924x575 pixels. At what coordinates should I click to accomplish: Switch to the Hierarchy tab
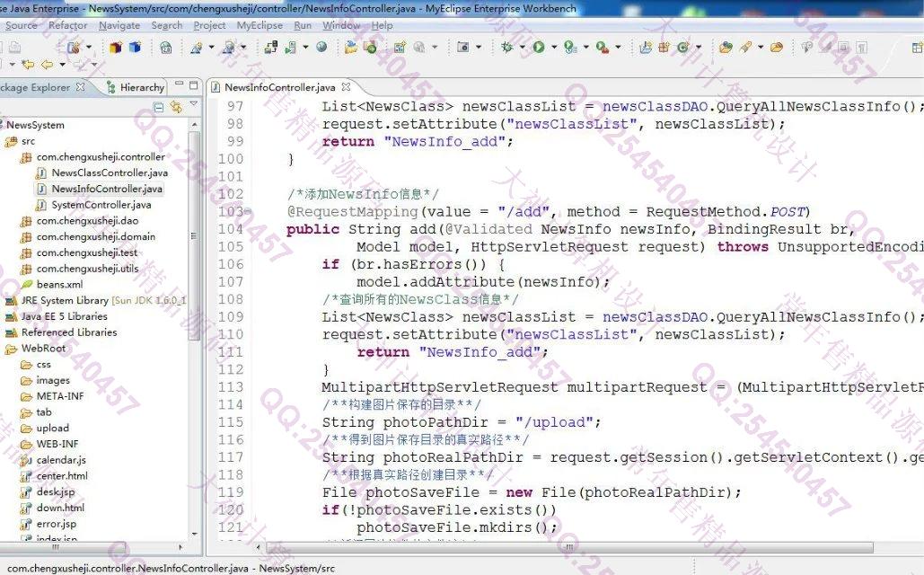tap(136, 87)
